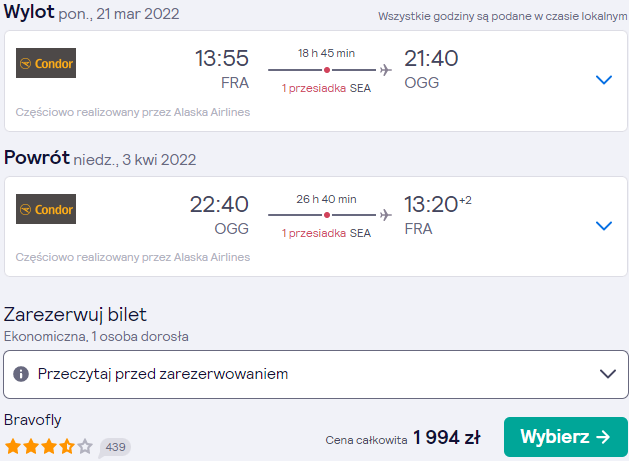The width and height of the screenshot is (629, 461).
Task: Click the red stopover dot on the outbound route
Action: 327,70
